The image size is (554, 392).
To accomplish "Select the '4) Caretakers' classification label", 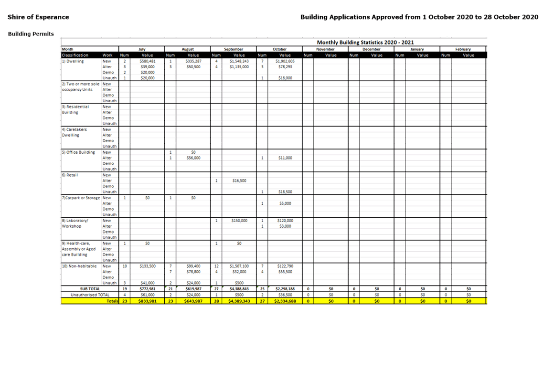I will [x=74, y=129].
